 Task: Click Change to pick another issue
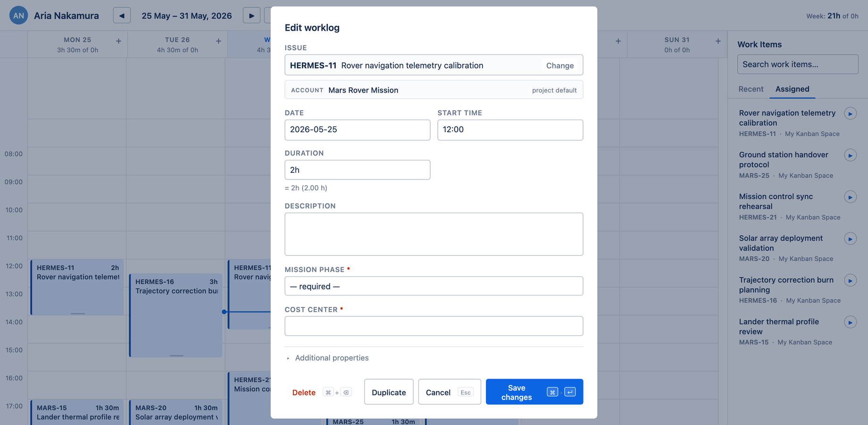pos(560,66)
